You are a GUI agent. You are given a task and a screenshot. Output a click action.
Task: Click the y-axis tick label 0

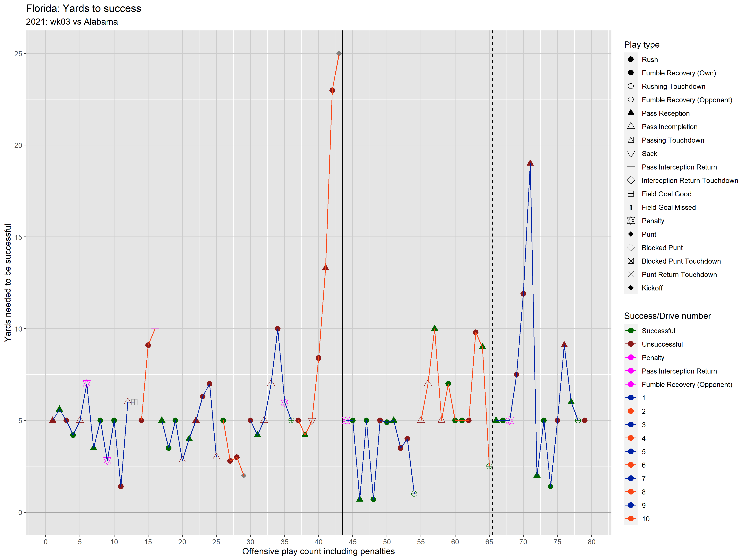pyautogui.click(x=20, y=512)
